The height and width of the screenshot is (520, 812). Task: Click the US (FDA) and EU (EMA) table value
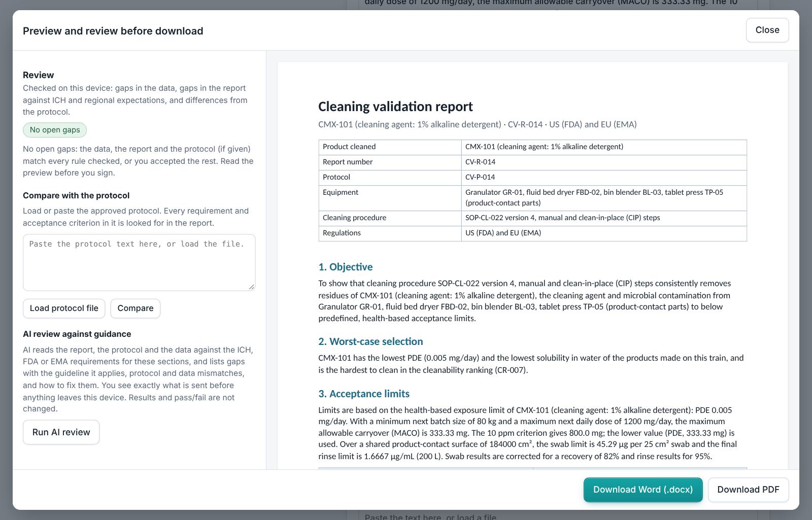point(604,233)
